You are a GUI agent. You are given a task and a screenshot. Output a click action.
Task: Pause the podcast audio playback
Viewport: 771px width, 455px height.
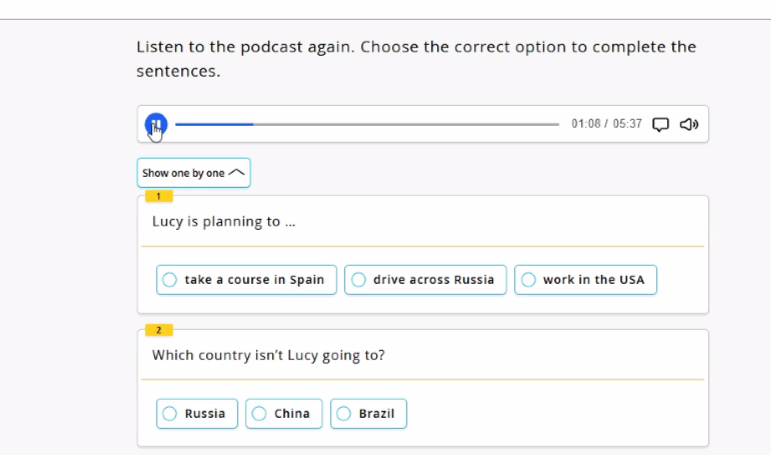tap(155, 125)
